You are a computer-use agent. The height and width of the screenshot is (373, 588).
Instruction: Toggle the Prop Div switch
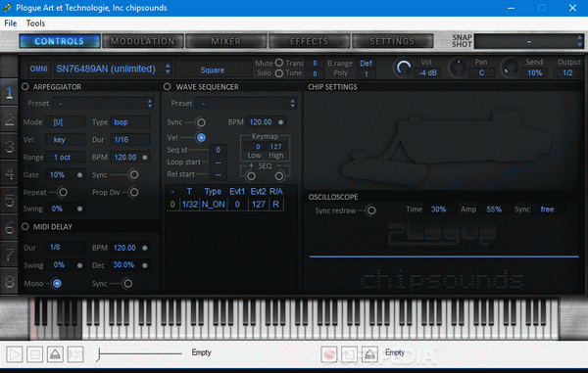133,193
